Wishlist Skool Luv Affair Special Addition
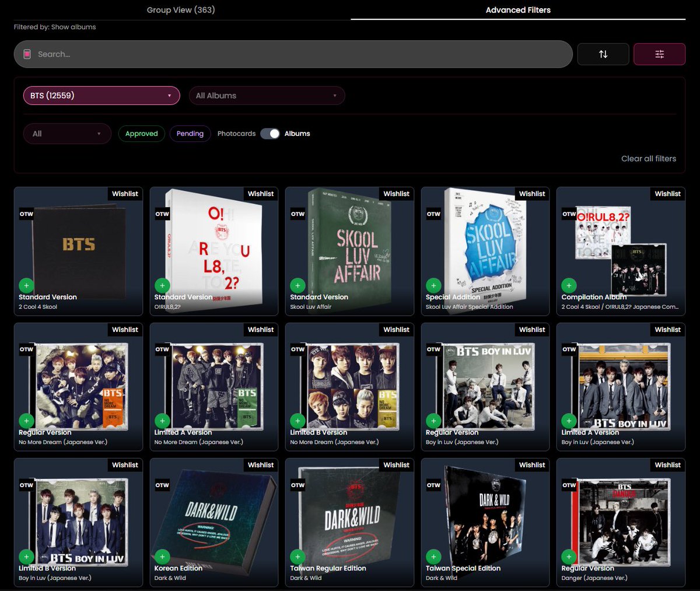Viewport: 700px width, 591px height. (532, 194)
